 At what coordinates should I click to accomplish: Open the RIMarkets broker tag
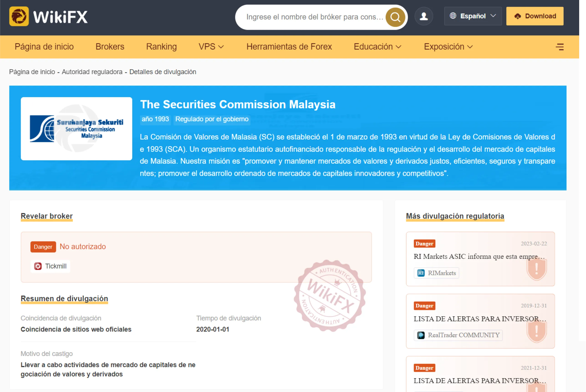436,273
